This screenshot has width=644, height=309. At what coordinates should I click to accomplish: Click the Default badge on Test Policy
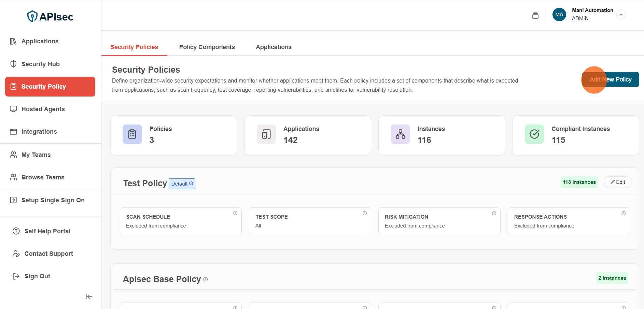[182, 184]
